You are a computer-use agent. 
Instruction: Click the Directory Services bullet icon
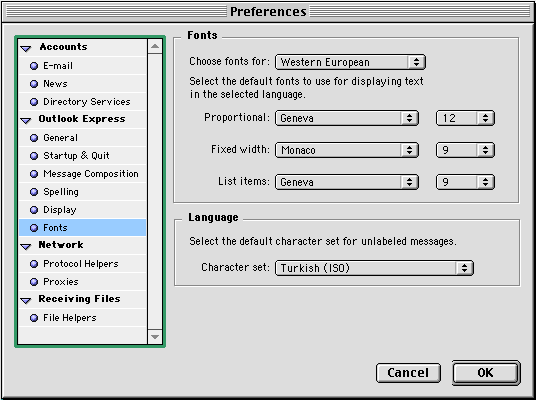pos(34,102)
